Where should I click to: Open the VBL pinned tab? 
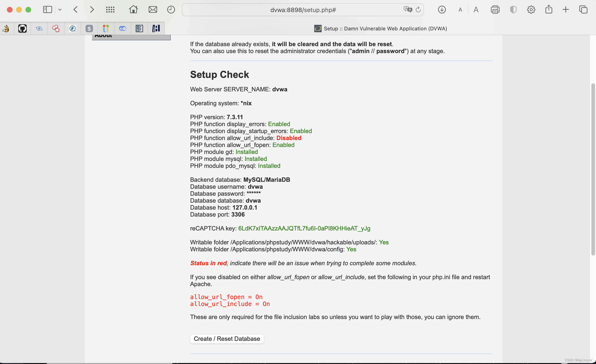point(156,29)
